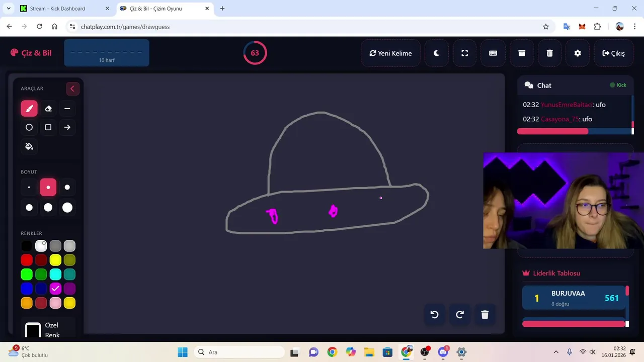Collapse the Araçlar tools panel
Viewport: 644px width, 362px height.
tap(72, 89)
